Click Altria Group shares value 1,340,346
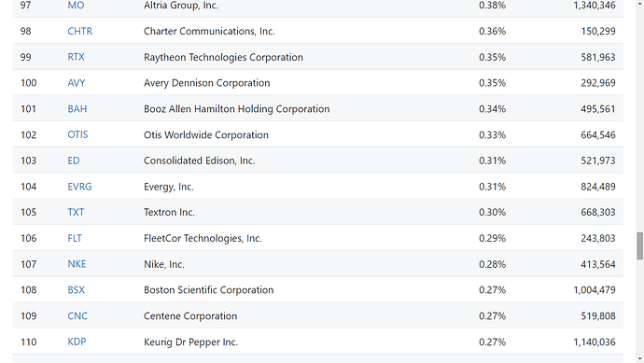This screenshot has height=363, width=644. coord(595,6)
